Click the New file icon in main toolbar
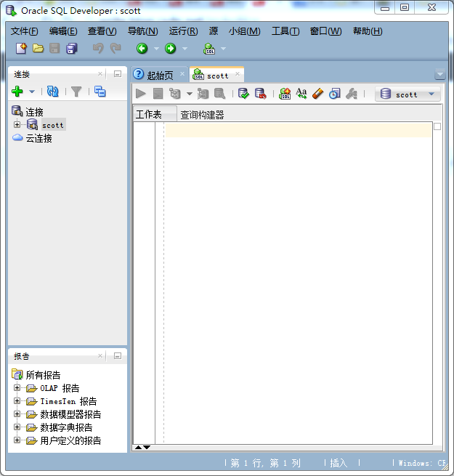The width and height of the screenshot is (454, 476). pyautogui.click(x=21, y=49)
